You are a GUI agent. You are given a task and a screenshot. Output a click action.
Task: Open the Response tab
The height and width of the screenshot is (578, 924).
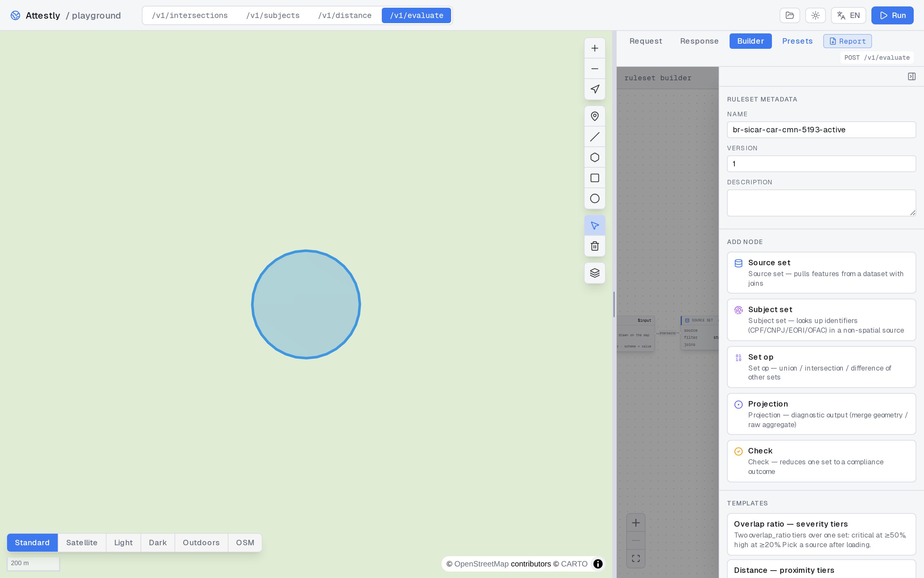coord(699,41)
